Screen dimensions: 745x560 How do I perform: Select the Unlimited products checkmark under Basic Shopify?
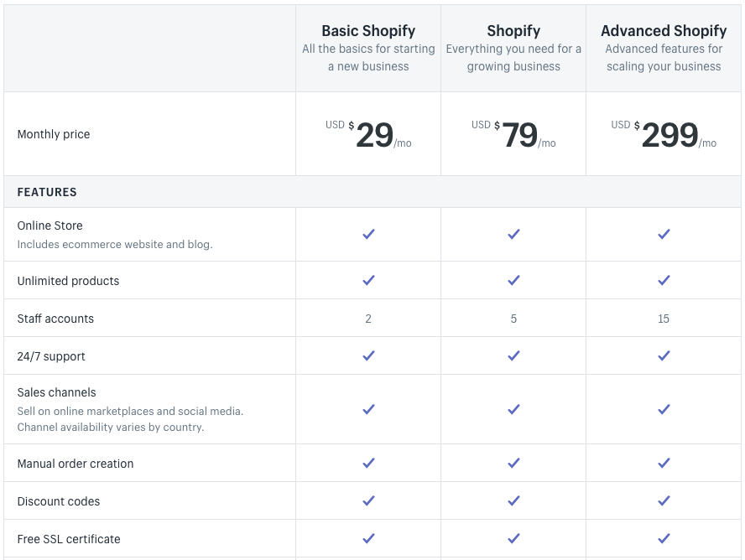click(x=368, y=280)
